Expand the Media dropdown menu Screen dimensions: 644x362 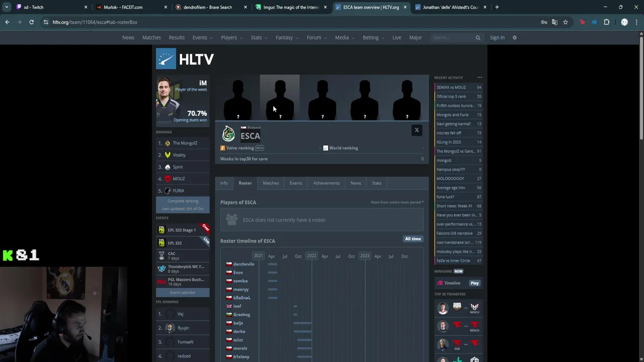[345, 38]
